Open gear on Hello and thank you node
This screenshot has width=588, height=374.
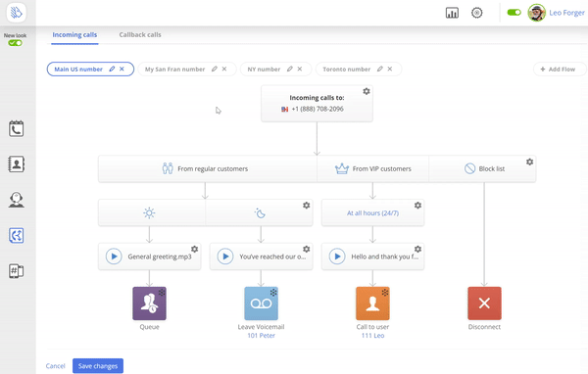coord(417,249)
